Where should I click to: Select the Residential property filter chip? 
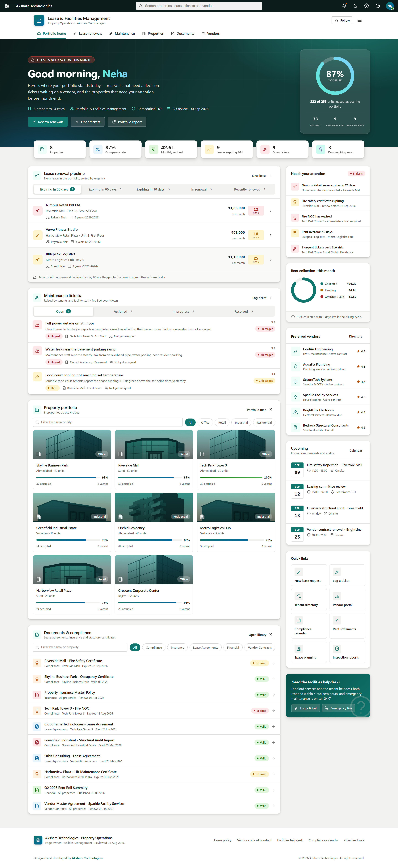point(264,423)
